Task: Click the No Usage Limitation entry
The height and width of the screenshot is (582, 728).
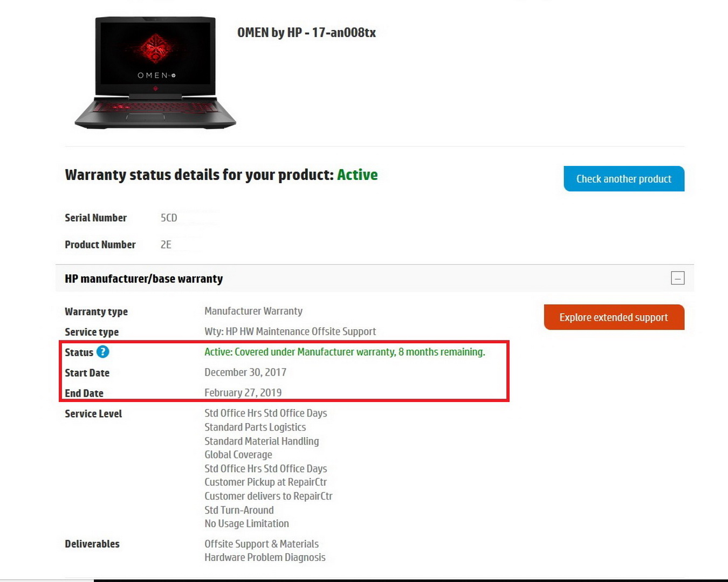Action: click(246, 524)
